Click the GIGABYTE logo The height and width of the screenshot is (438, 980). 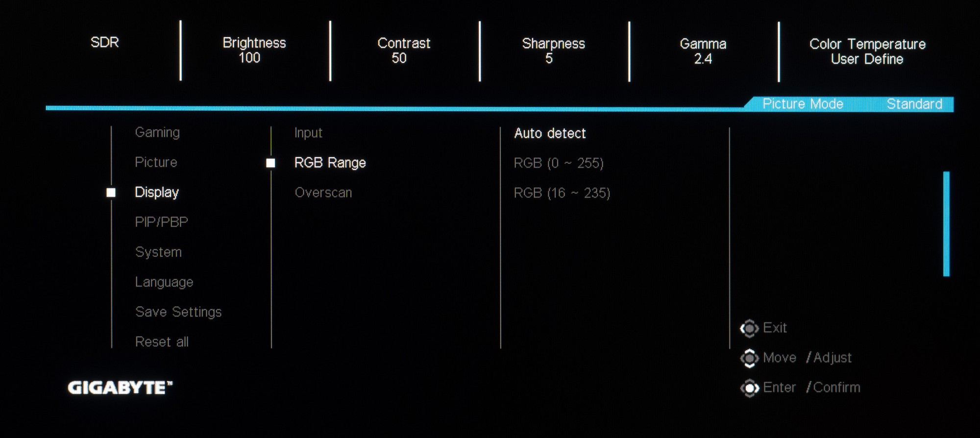[x=120, y=388]
